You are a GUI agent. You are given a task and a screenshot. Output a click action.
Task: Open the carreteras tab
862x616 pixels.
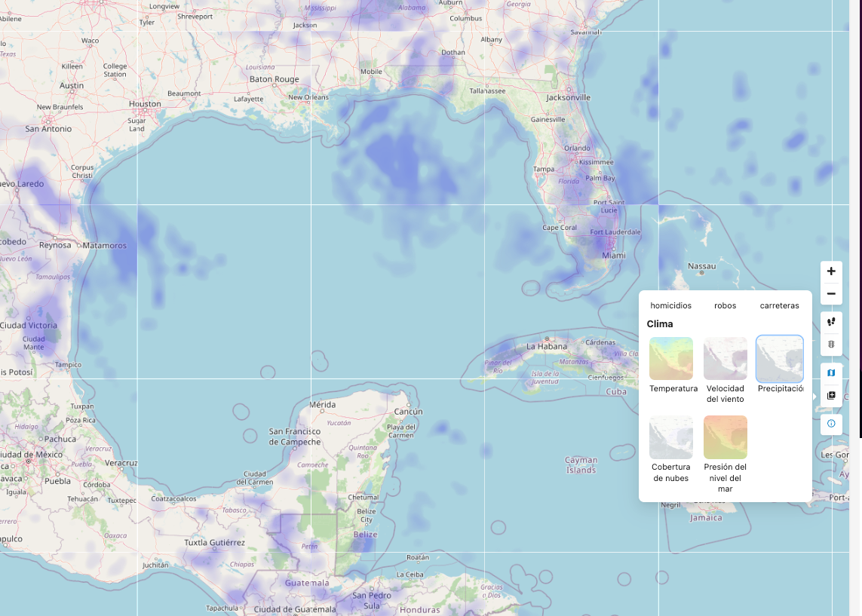tap(779, 305)
